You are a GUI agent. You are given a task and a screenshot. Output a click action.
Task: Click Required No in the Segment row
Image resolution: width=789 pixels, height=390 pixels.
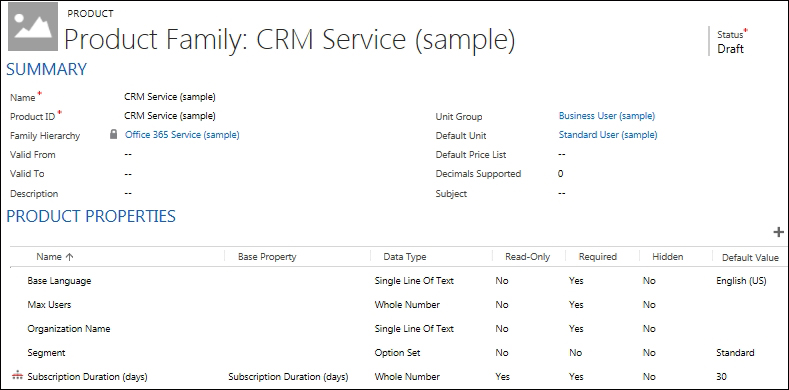(x=575, y=353)
